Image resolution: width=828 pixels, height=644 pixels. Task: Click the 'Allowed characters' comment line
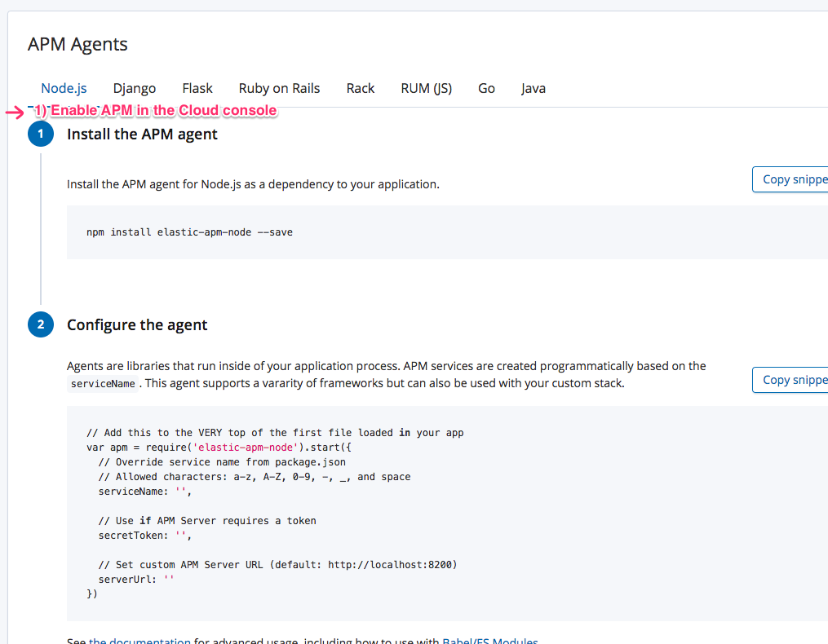(x=255, y=477)
